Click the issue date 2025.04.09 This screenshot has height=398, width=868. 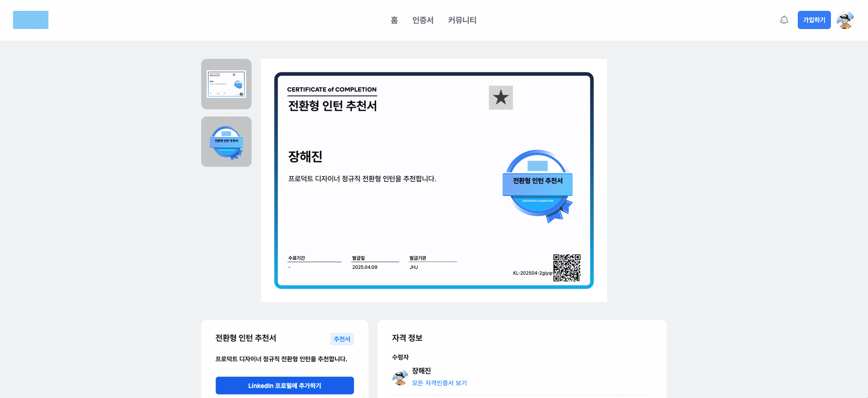365,267
